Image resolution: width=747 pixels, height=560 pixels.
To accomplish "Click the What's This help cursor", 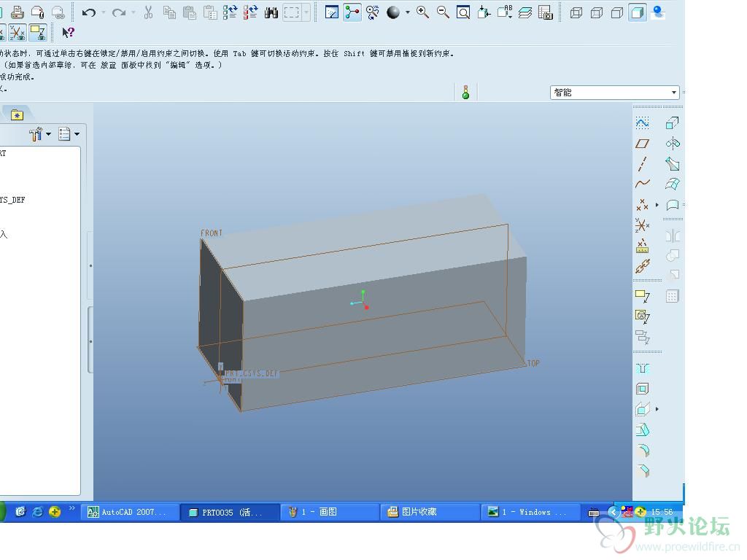I will pyautogui.click(x=68, y=32).
